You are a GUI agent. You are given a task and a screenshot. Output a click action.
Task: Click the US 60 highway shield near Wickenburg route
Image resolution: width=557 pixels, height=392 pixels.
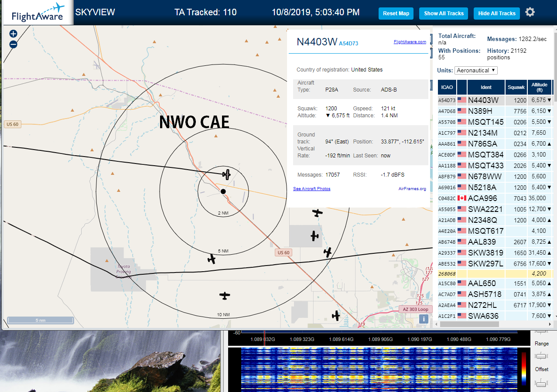[12, 124]
